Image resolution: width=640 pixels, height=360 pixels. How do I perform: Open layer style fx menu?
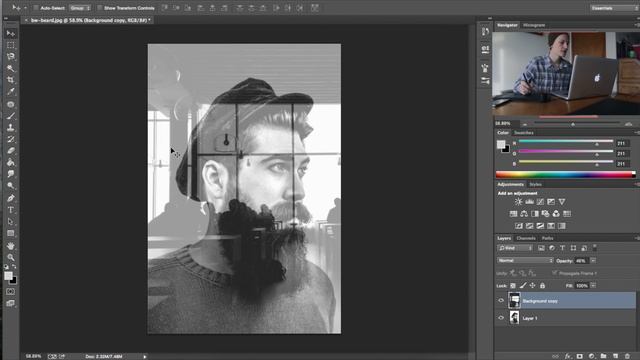568,356
